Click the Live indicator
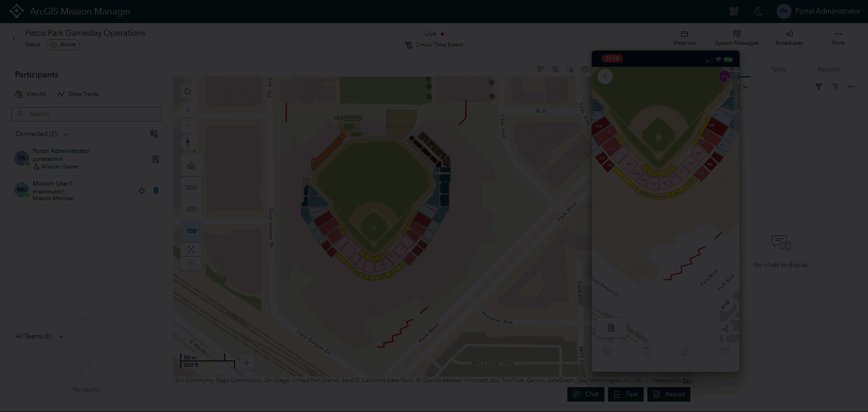 click(434, 34)
